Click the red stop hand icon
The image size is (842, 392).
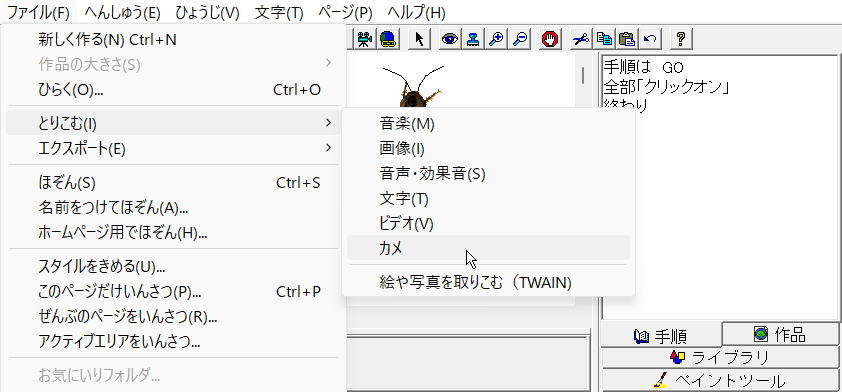click(550, 39)
